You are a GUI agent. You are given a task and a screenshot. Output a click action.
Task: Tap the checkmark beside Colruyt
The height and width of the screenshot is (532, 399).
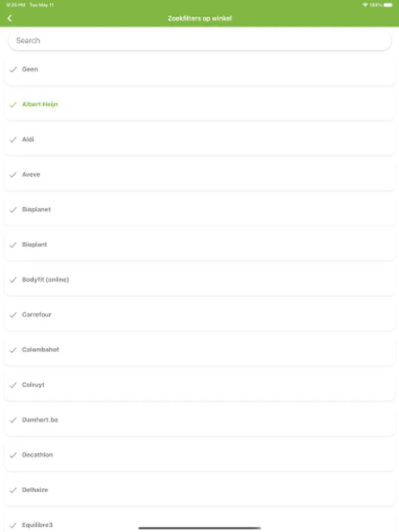13,385
